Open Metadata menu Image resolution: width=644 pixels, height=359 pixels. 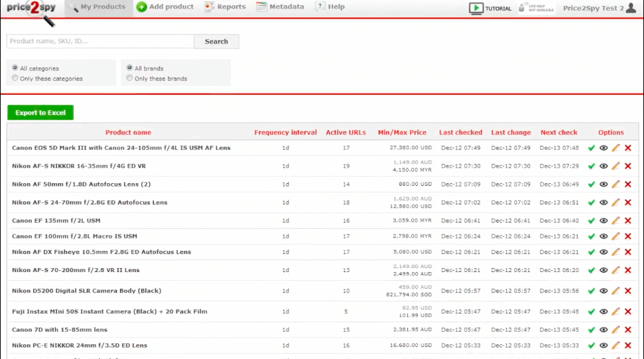tap(280, 7)
